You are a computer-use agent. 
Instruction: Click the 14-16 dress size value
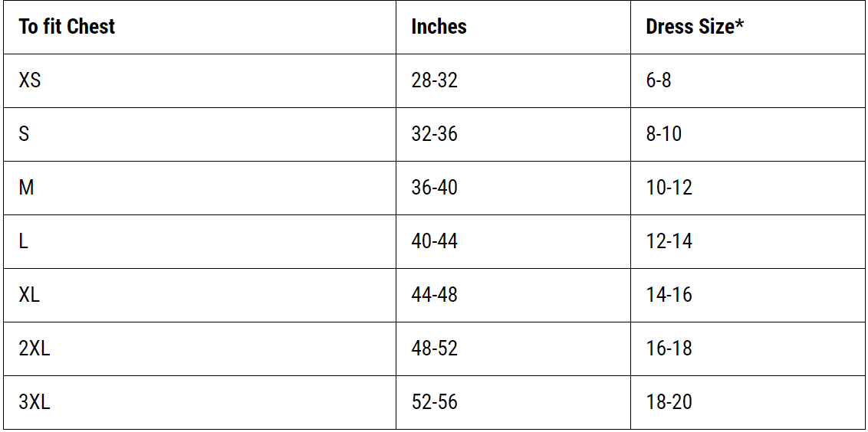tap(669, 295)
